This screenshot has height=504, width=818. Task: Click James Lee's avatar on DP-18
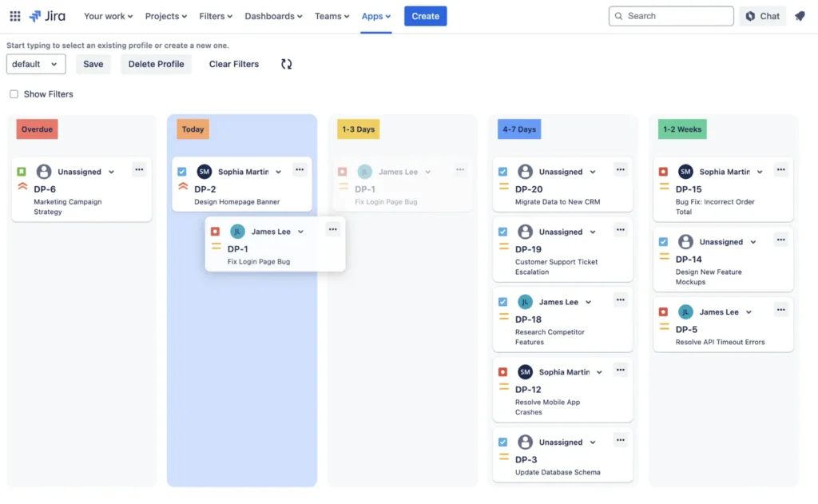pos(526,302)
